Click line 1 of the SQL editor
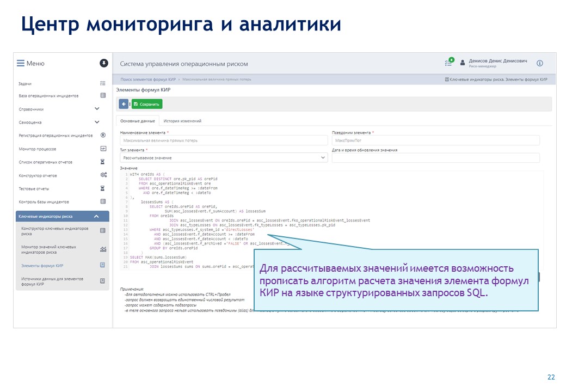The image size is (566, 392). (x=147, y=174)
